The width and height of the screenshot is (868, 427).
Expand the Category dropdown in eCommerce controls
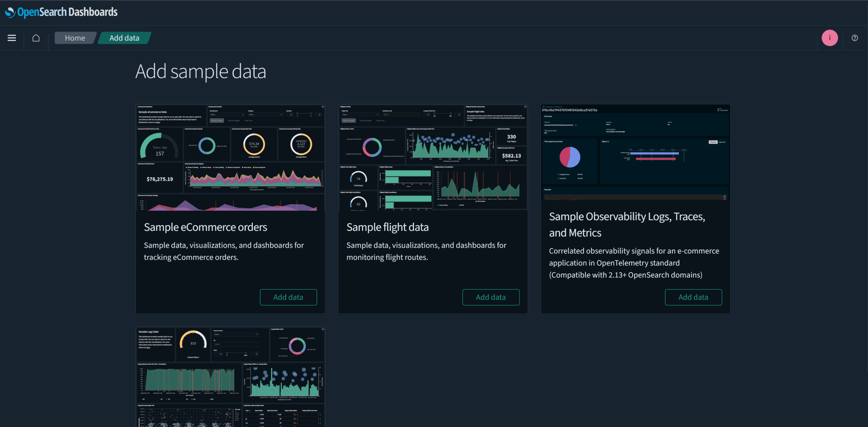point(265,115)
